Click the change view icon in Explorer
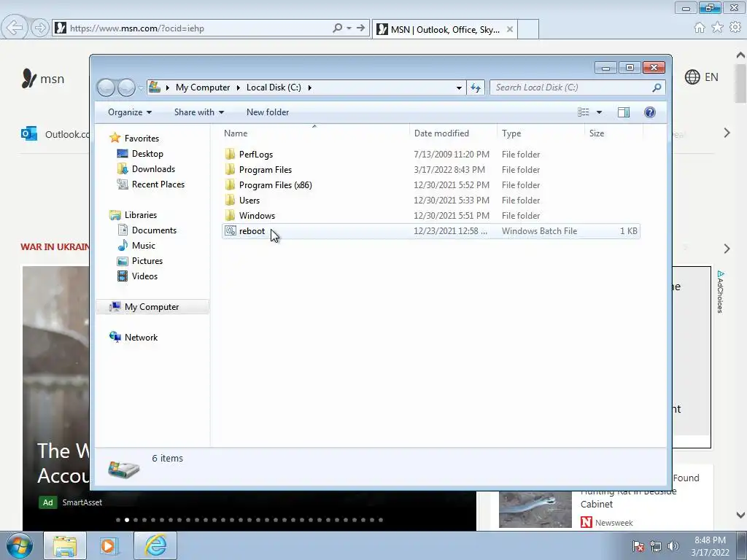This screenshot has height=560, width=747. coord(584,112)
